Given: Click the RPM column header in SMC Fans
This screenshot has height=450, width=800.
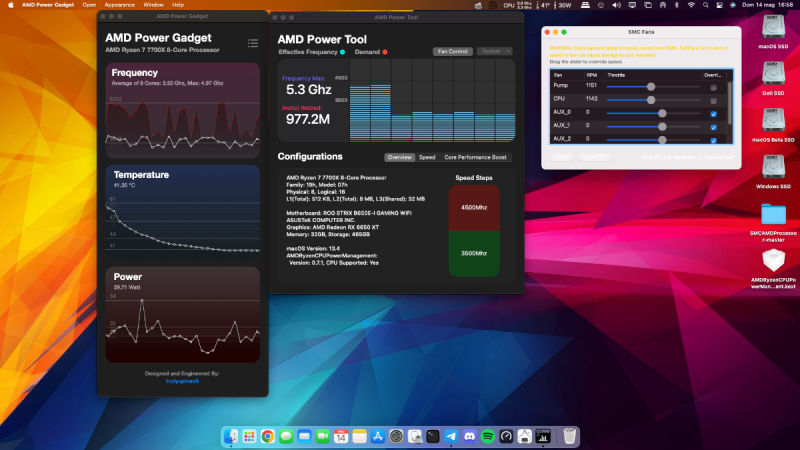Looking at the screenshot, I should 594,75.
